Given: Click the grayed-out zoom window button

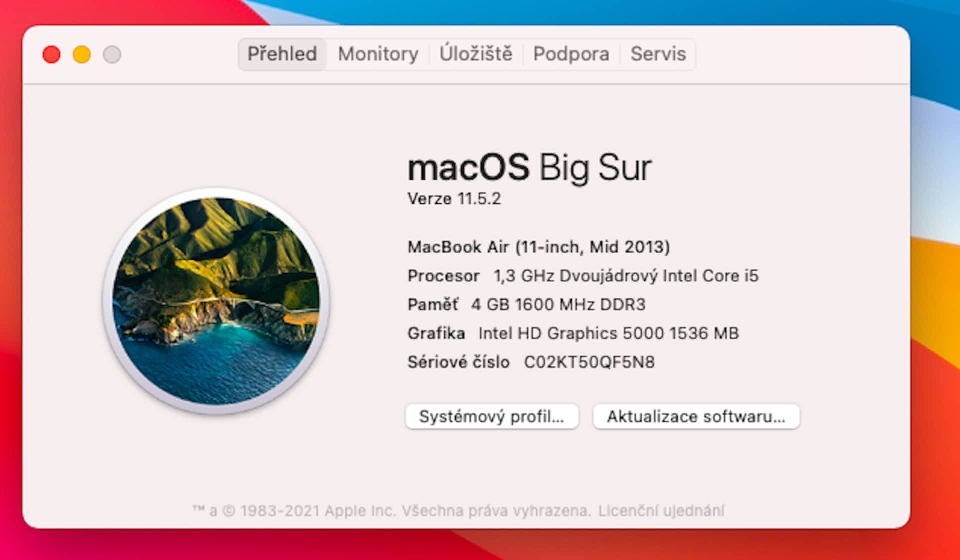Looking at the screenshot, I should [112, 54].
